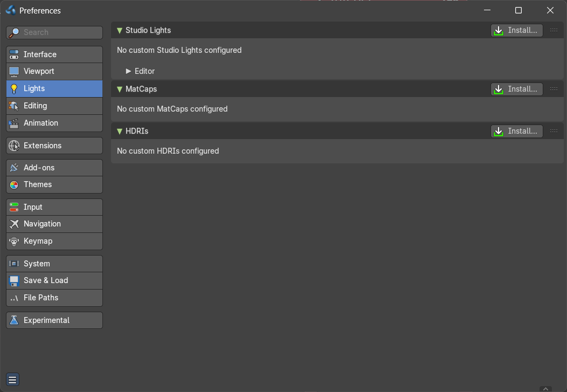Collapse the HDRIs panel

pyautogui.click(x=120, y=131)
